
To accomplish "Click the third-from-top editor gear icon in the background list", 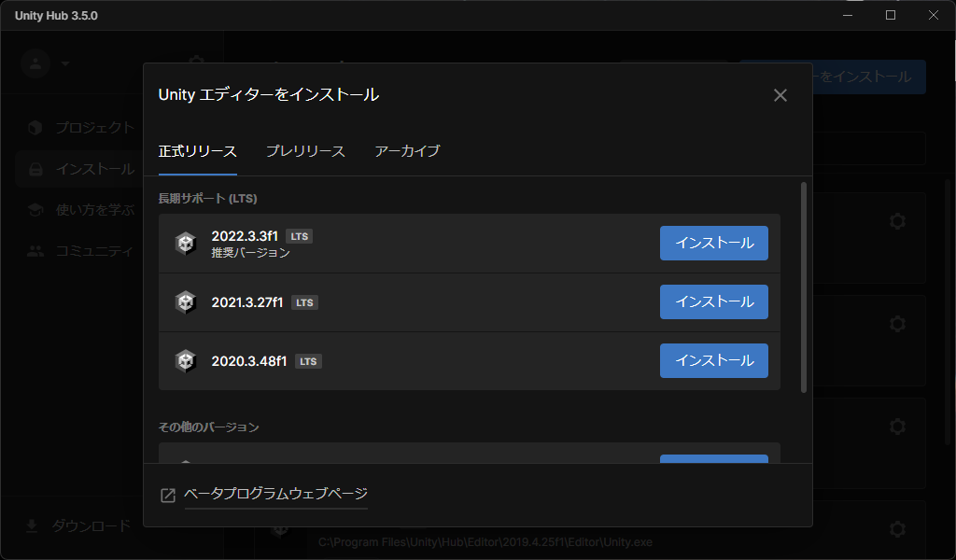I will click(x=897, y=426).
